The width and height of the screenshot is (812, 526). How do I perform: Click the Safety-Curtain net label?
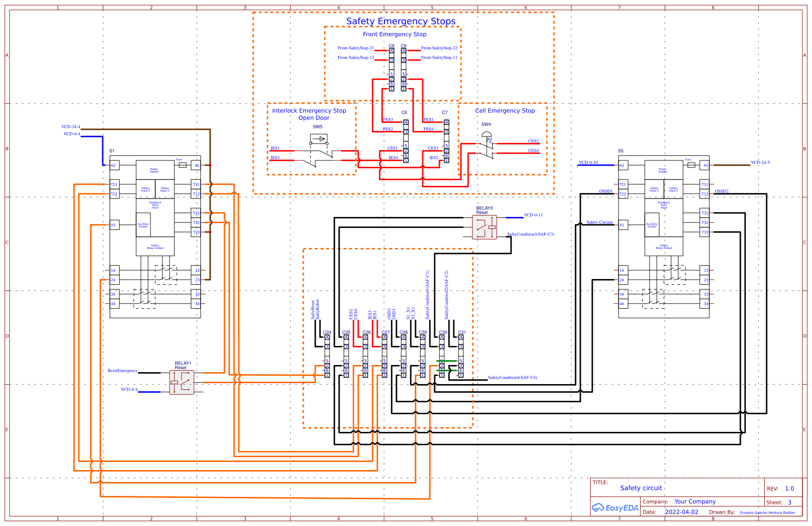600,222
